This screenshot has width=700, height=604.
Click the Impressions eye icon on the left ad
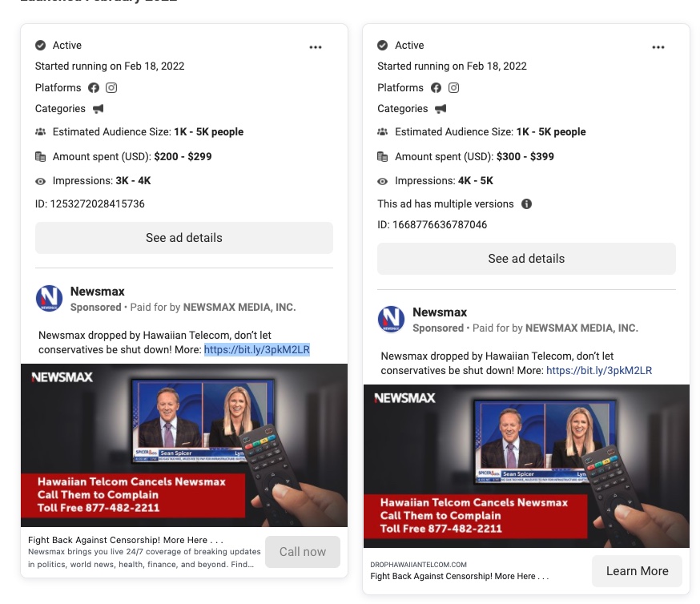tap(40, 181)
